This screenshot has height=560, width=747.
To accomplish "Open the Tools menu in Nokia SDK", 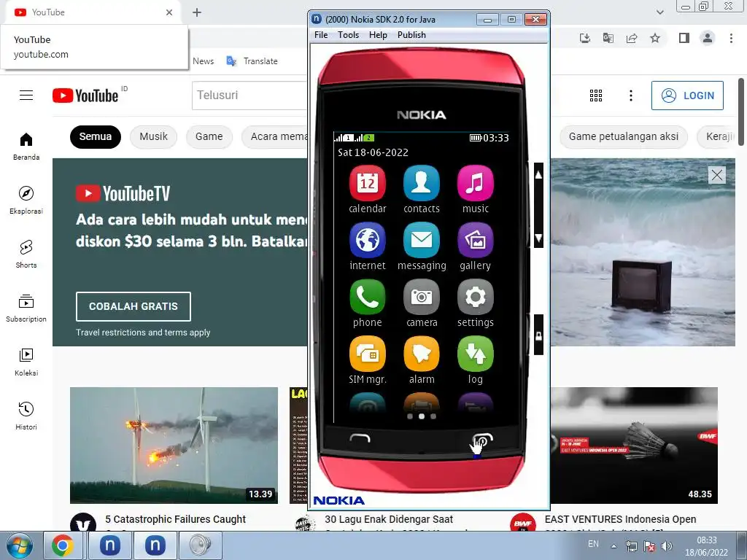I will point(348,35).
